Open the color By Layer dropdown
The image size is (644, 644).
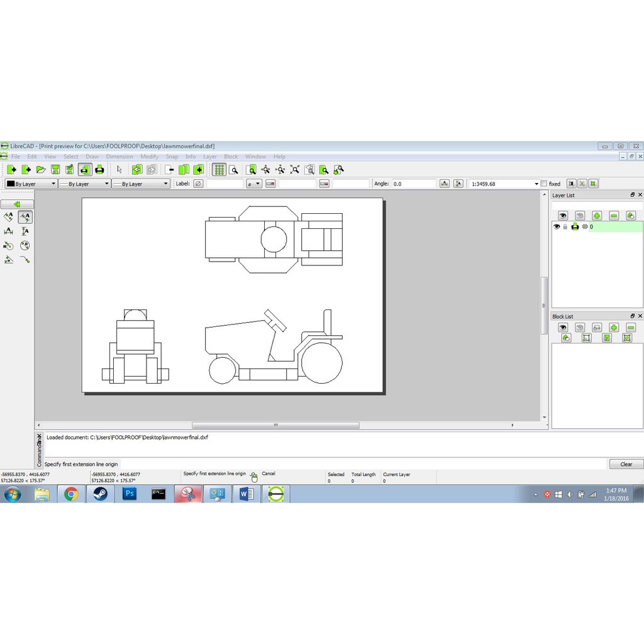31,184
